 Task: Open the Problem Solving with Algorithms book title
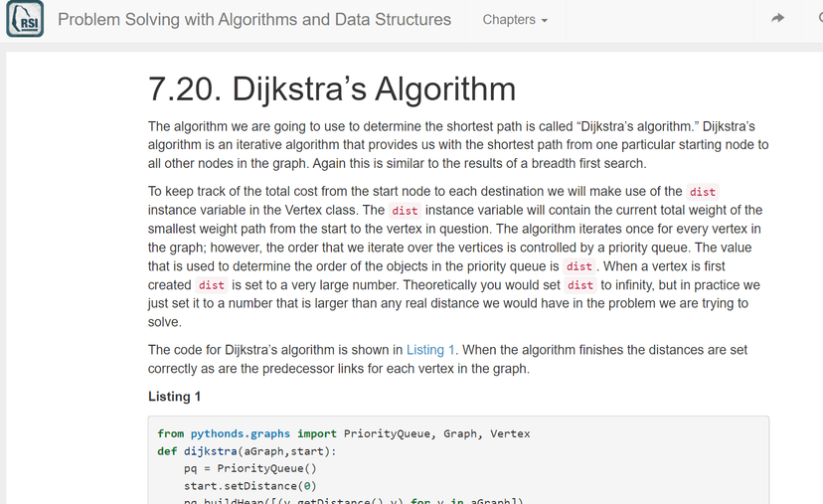(254, 20)
